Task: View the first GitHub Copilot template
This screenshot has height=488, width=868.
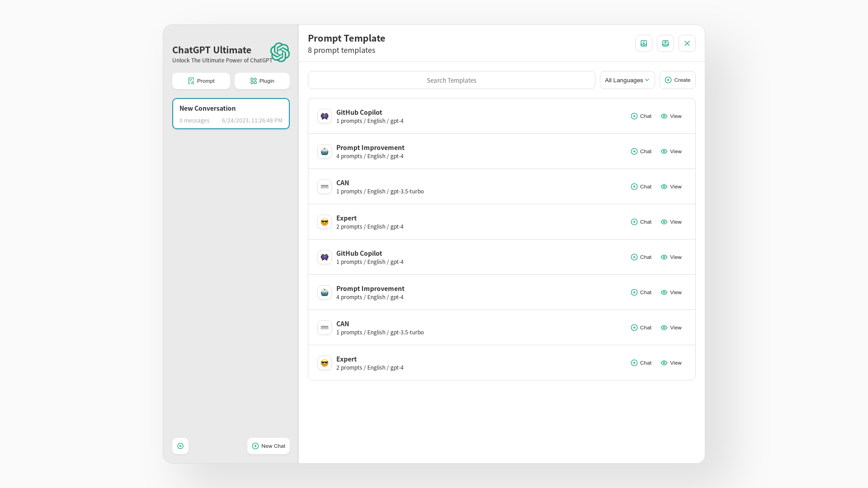Action: (671, 116)
